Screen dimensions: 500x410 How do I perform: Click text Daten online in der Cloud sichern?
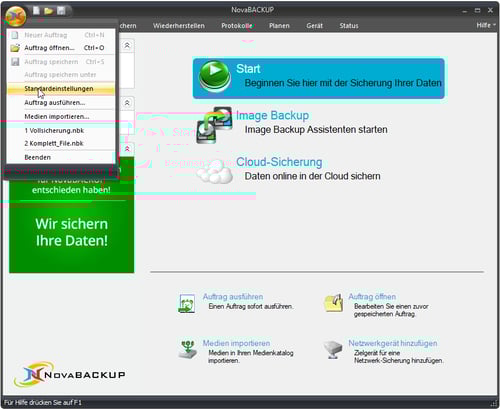tap(312, 176)
